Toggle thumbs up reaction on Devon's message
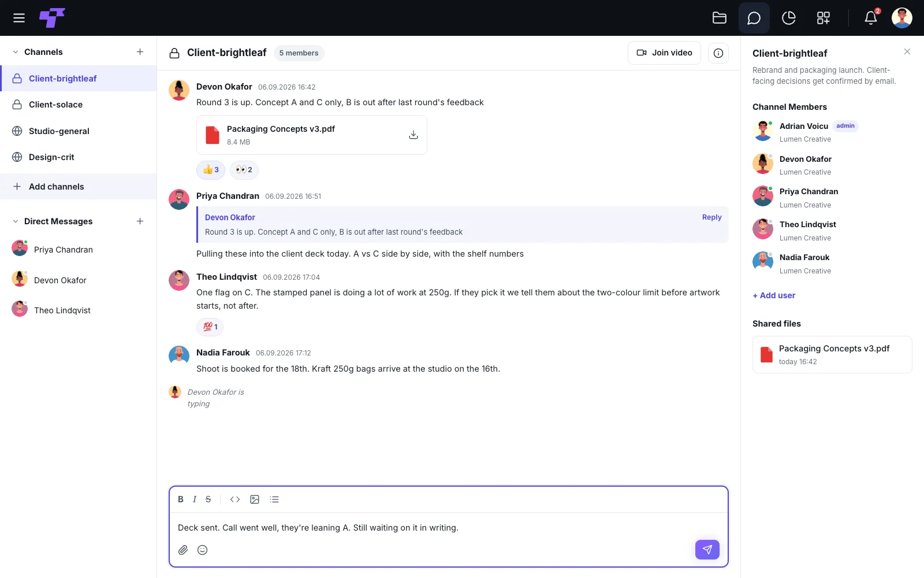924x578 pixels. [211, 170]
